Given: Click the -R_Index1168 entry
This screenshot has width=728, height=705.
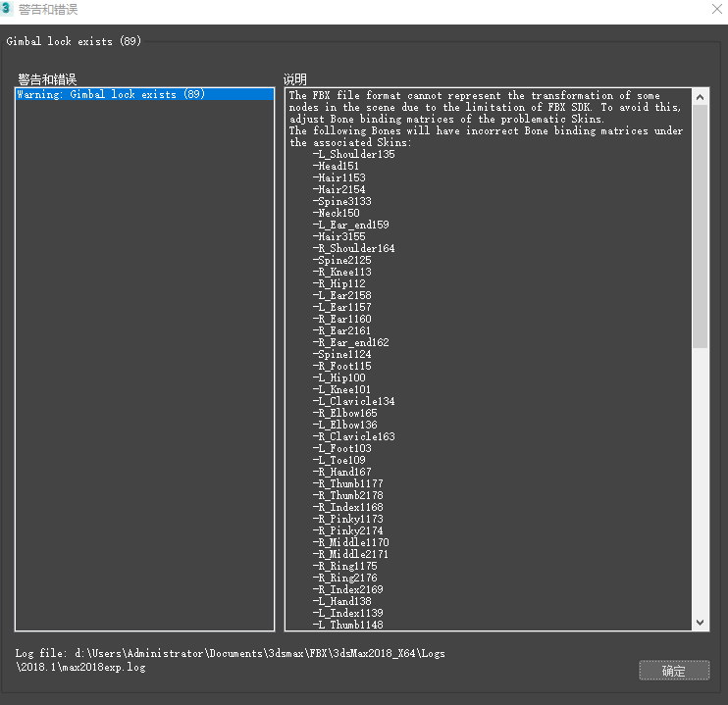Looking at the screenshot, I should pos(348,507).
